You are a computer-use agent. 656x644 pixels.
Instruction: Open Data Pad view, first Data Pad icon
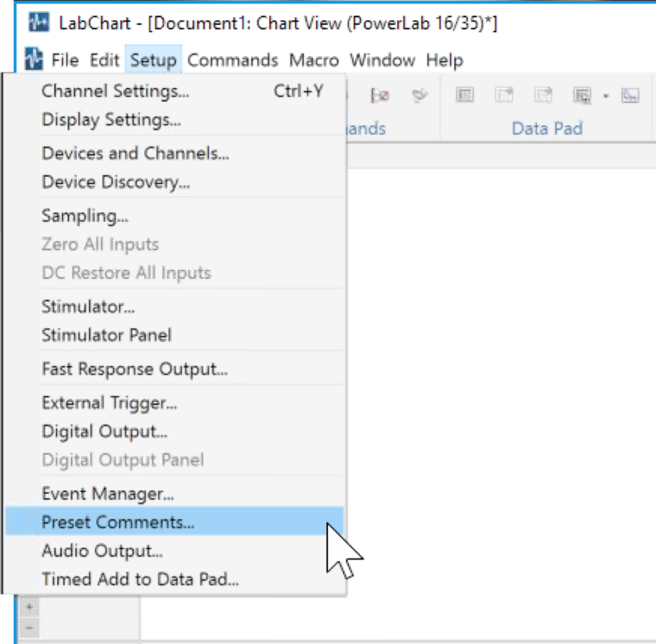464,96
